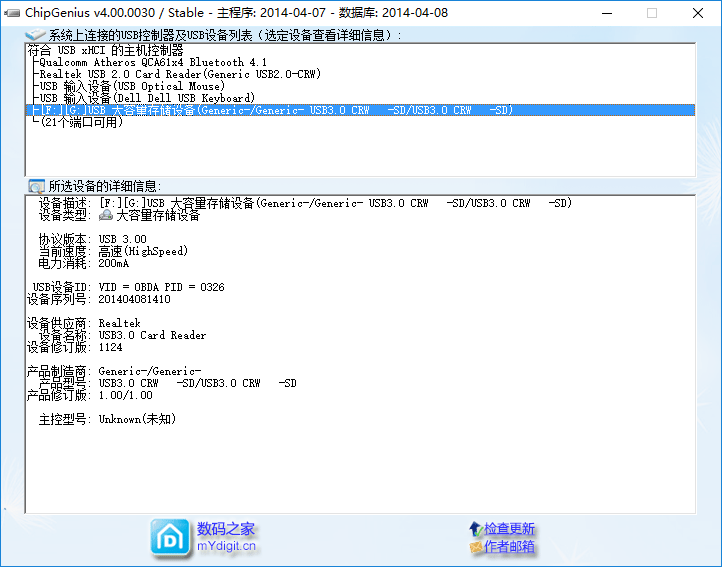Click the serial number 201404081410

click(x=134, y=299)
